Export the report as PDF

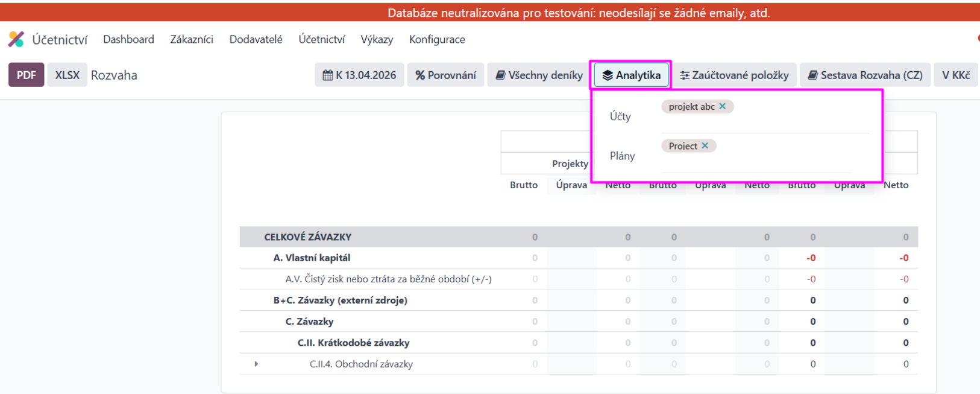pyautogui.click(x=27, y=75)
